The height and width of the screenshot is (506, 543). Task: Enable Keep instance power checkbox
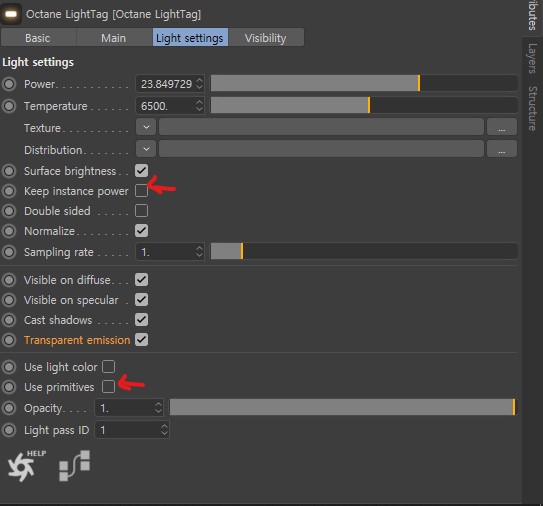pos(141,191)
